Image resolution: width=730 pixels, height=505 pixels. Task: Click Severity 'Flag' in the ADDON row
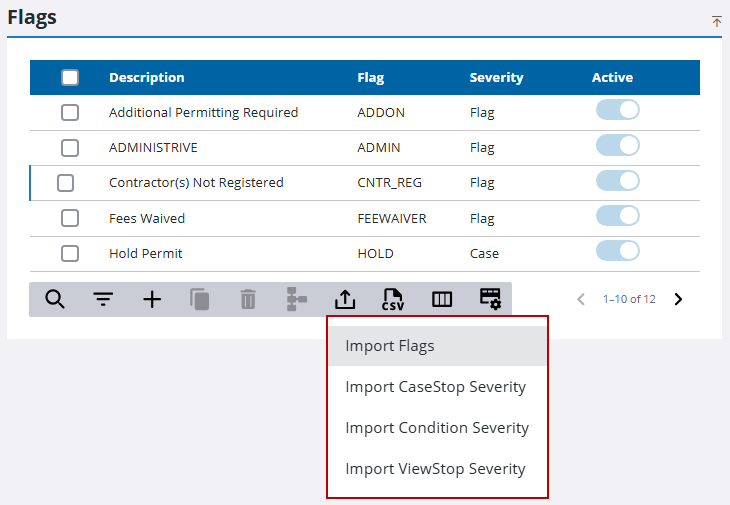(482, 113)
